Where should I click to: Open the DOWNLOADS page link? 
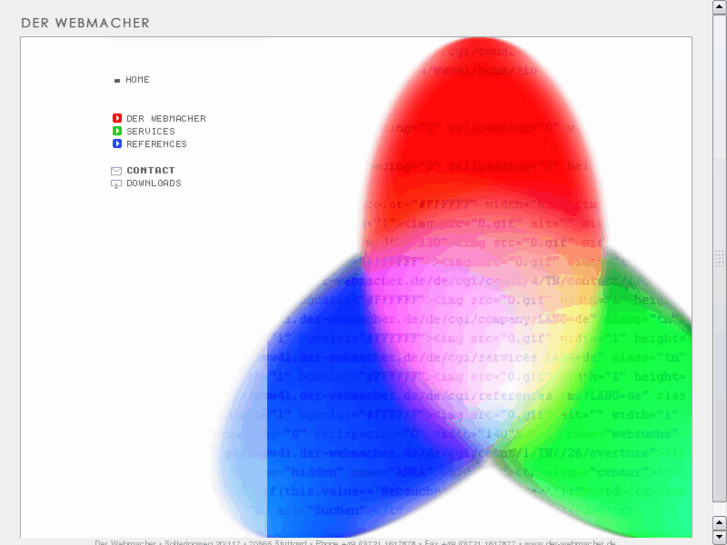click(x=153, y=183)
